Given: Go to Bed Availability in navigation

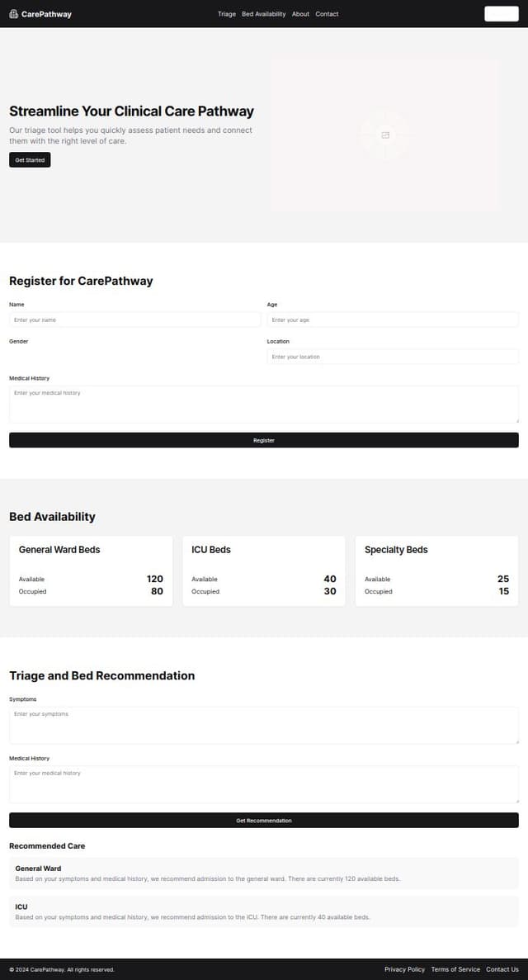Looking at the screenshot, I should coord(264,14).
